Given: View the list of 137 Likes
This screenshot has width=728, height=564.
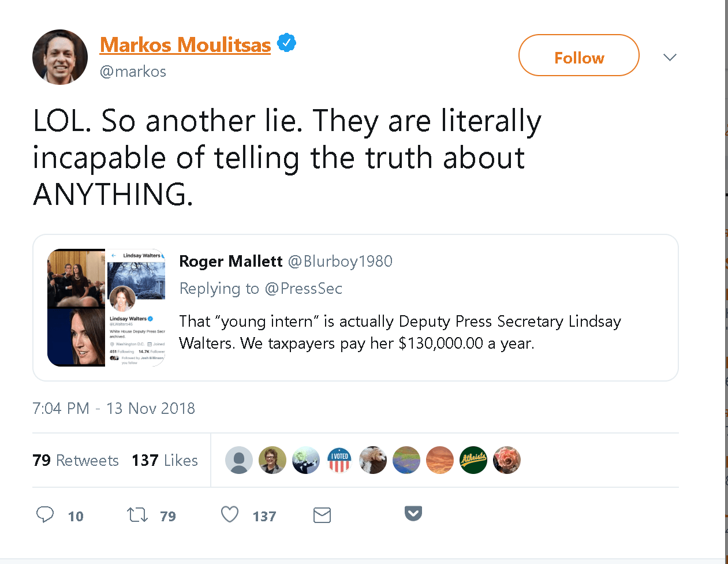Looking at the screenshot, I should (164, 460).
